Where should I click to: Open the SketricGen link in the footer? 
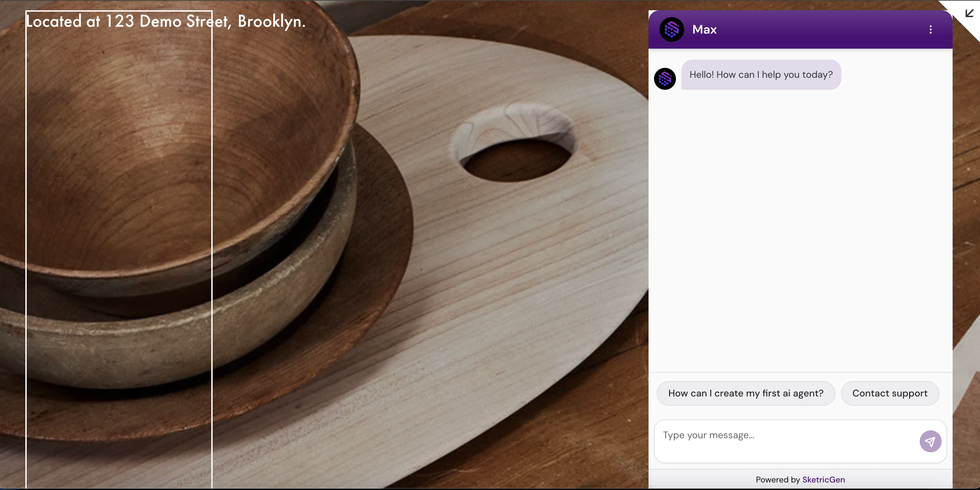click(824, 479)
